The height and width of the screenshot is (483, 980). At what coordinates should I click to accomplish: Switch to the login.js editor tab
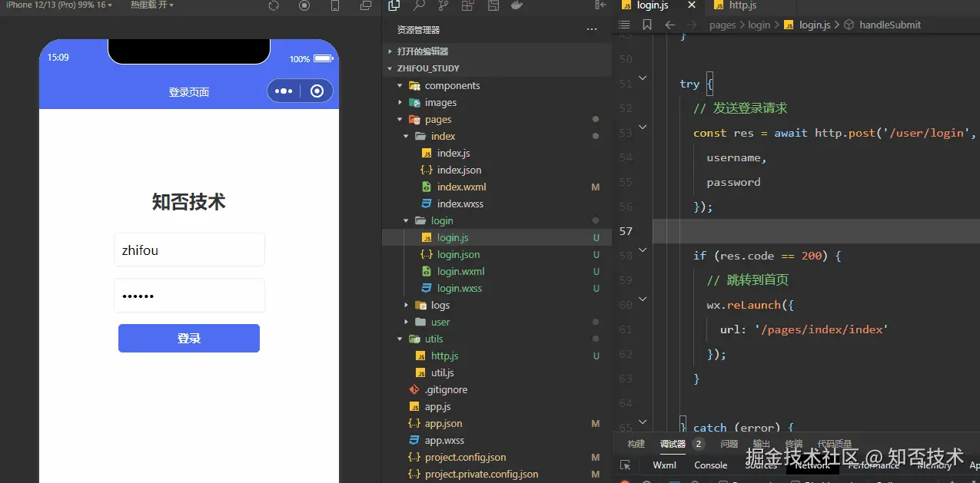[x=653, y=5]
